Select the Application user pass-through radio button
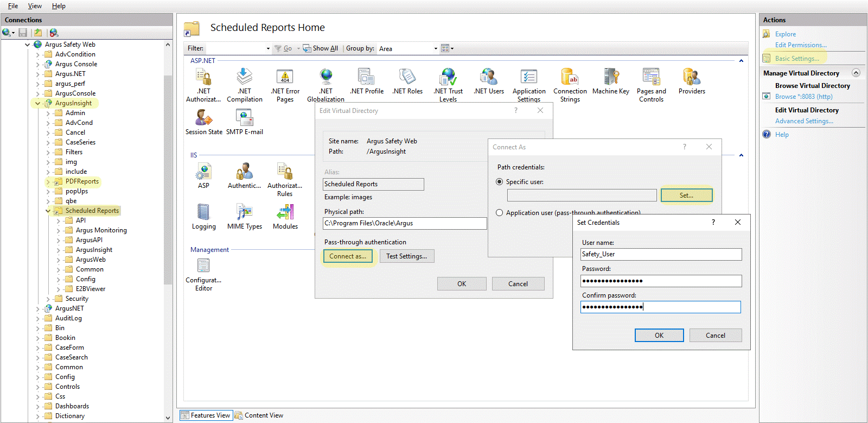Screen dimensions: 868x423 pos(499,213)
